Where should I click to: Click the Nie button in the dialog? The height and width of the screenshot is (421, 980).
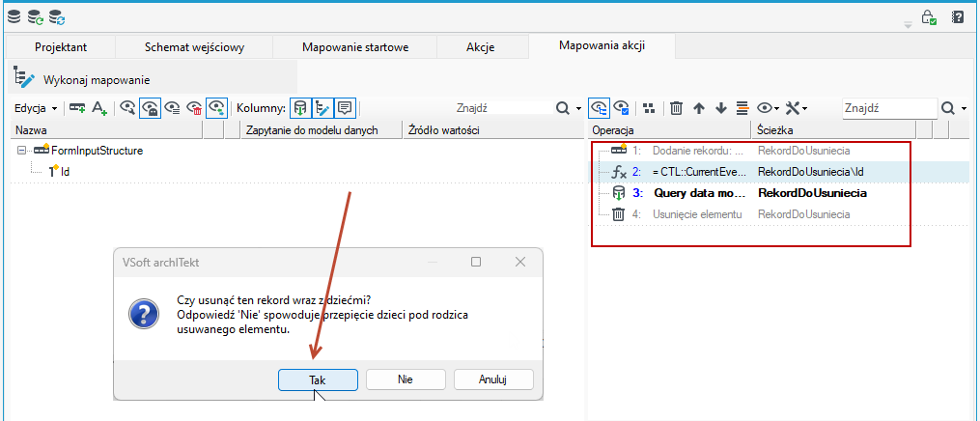pos(405,379)
